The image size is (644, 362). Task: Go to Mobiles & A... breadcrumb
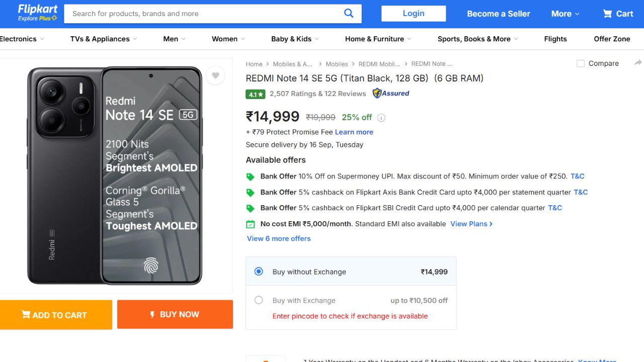click(292, 64)
